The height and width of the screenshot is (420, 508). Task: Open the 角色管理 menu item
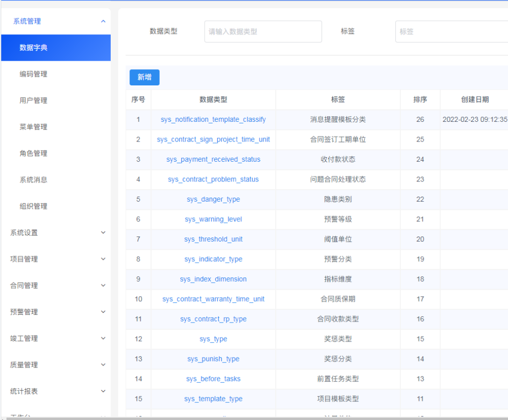click(56, 154)
